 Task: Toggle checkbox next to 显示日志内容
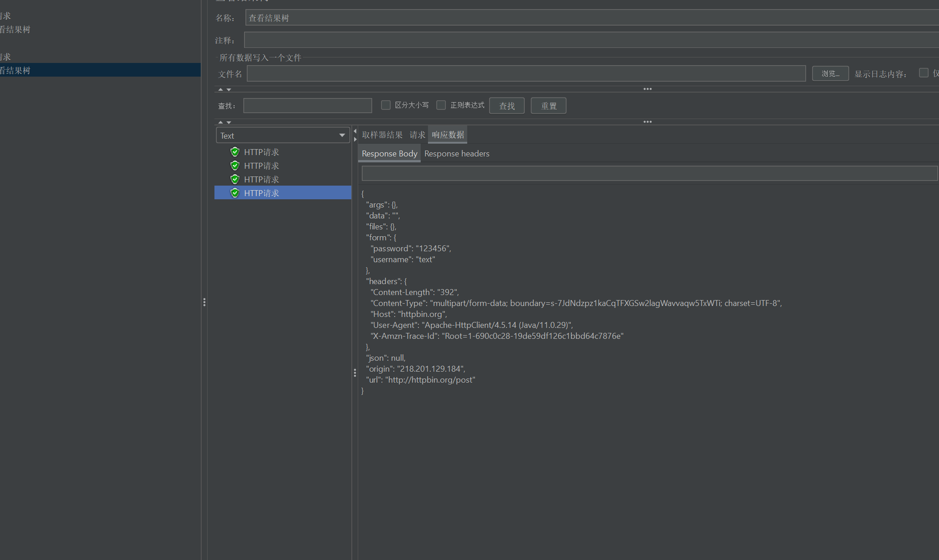(x=923, y=73)
